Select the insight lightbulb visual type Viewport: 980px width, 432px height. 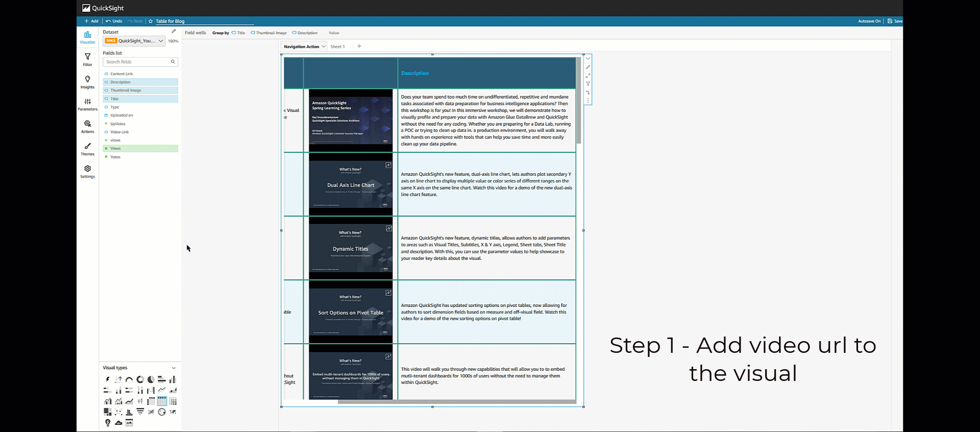click(108, 423)
